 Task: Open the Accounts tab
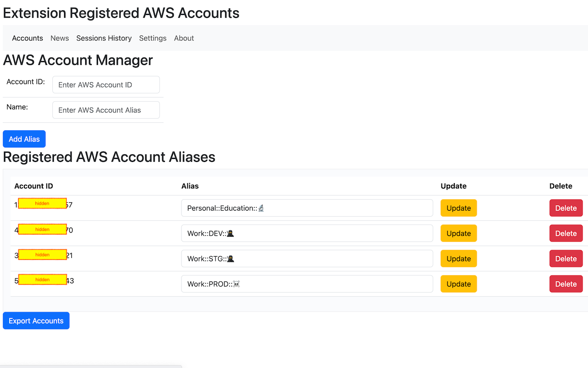(x=27, y=38)
